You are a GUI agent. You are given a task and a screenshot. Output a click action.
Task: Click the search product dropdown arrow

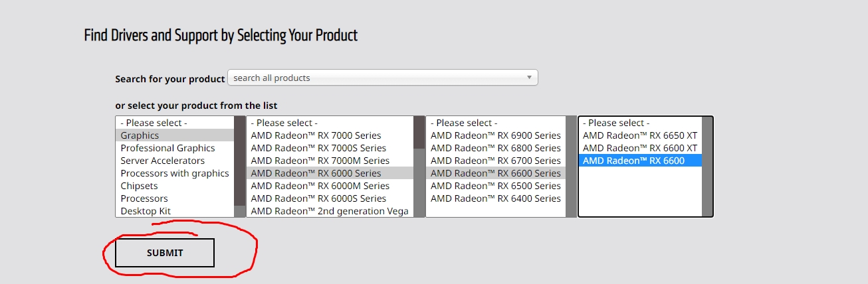click(529, 78)
